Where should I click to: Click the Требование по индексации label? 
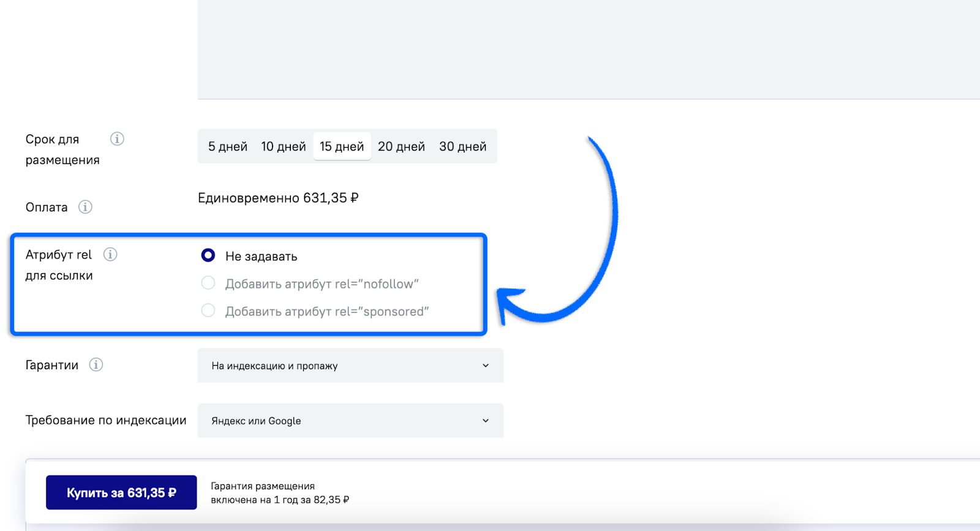tap(106, 420)
